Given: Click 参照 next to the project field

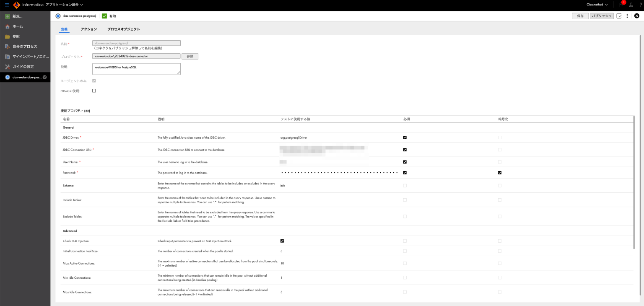Looking at the screenshot, I should (190, 56).
